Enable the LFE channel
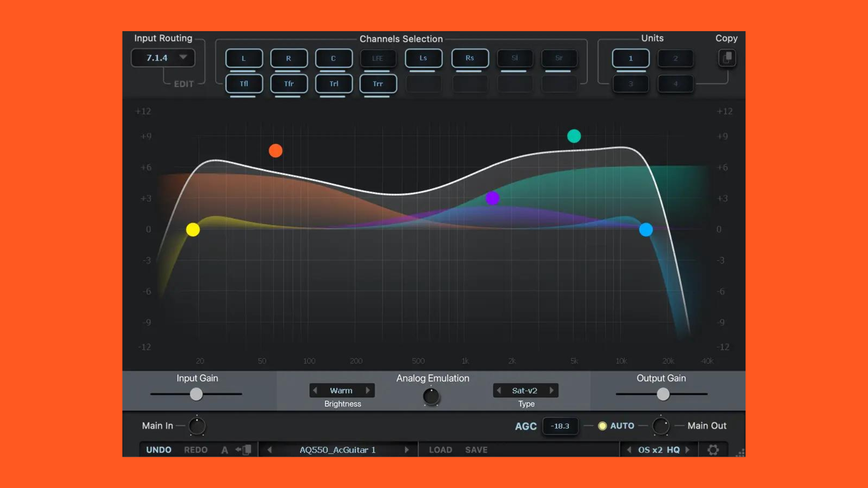 (378, 58)
